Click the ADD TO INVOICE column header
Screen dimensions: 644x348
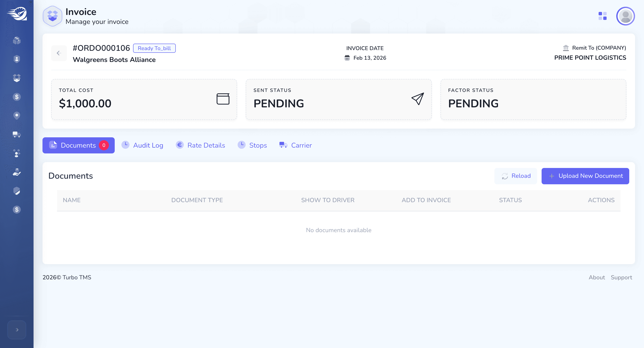[x=426, y=200]
